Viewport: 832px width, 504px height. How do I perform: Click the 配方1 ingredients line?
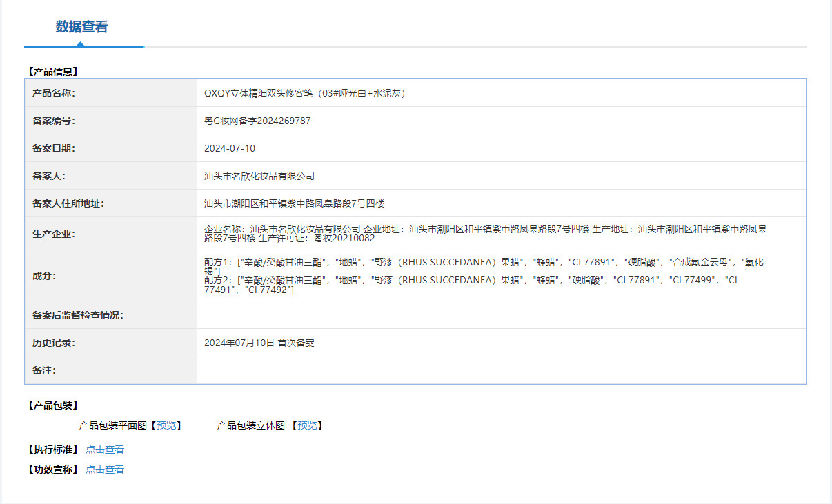pyautogui.click(x=483, y=263)
